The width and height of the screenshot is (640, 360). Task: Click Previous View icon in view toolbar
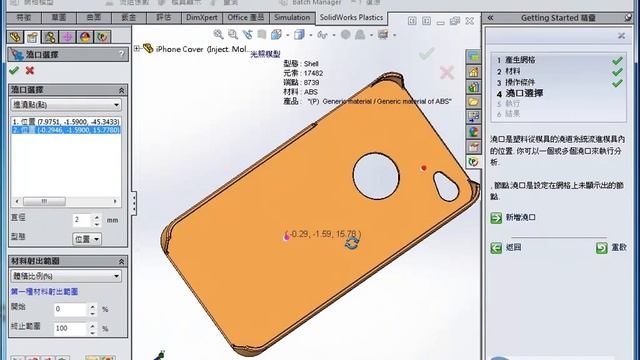247,35
